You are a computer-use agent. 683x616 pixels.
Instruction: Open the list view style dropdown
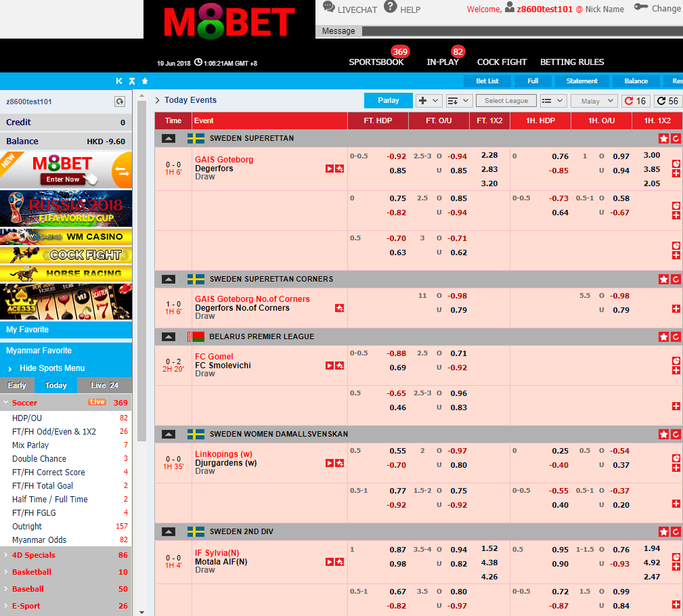553,101
